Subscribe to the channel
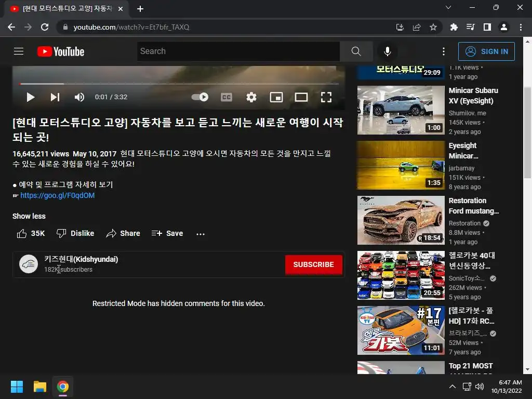This screenshot has width=532, height=399. [x=313, y=264]
